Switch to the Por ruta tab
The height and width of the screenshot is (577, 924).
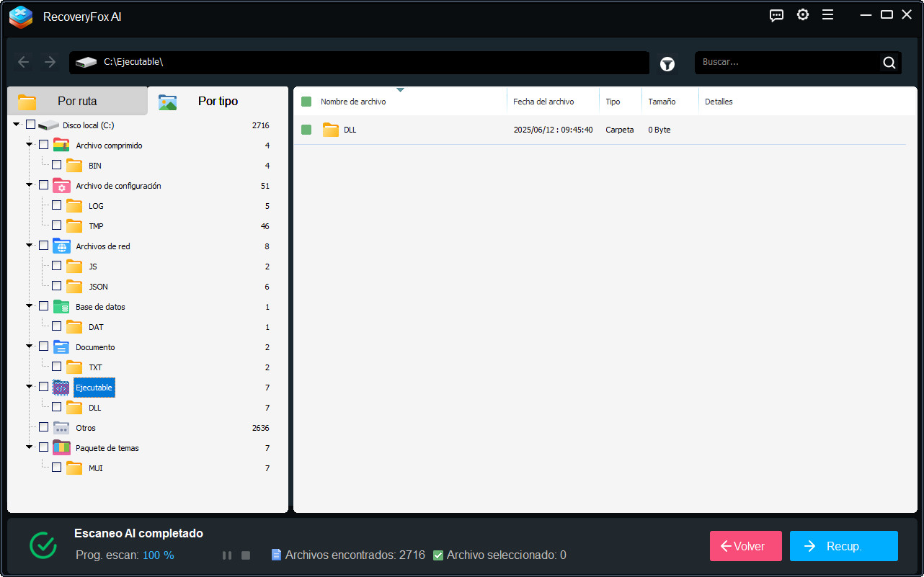click(77, 101)
